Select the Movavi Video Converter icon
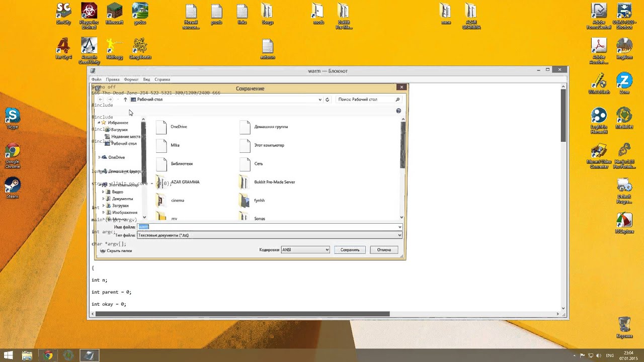The height and width of the screenshot is (362, 644). [x=599, y=155]
